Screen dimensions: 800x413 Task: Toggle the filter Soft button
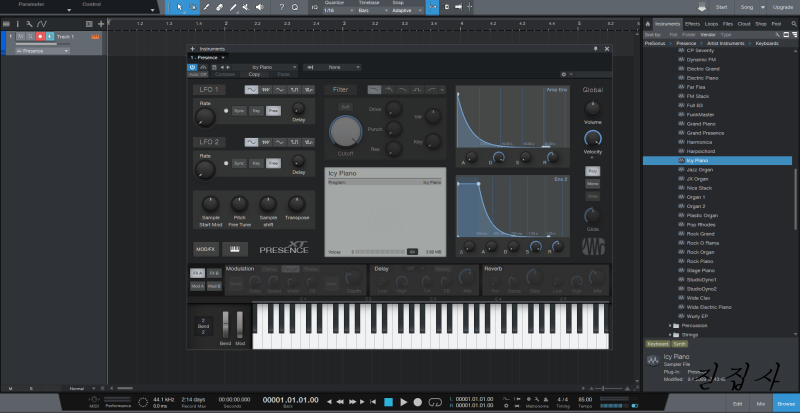coord(345,107)
